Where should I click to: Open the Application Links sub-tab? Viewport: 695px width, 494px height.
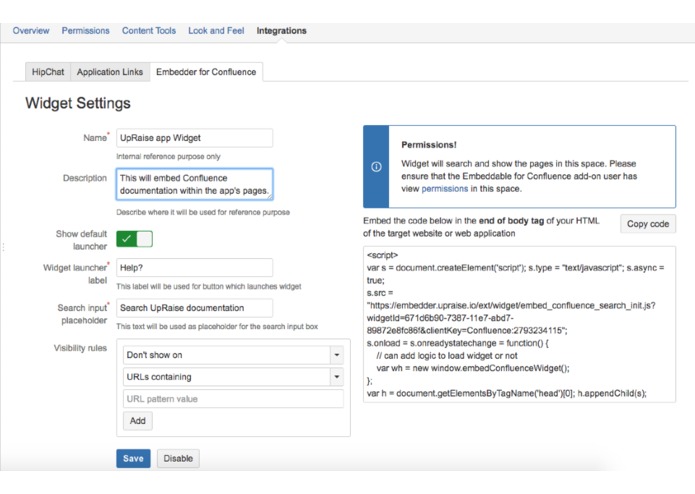(x=110, y=72)
